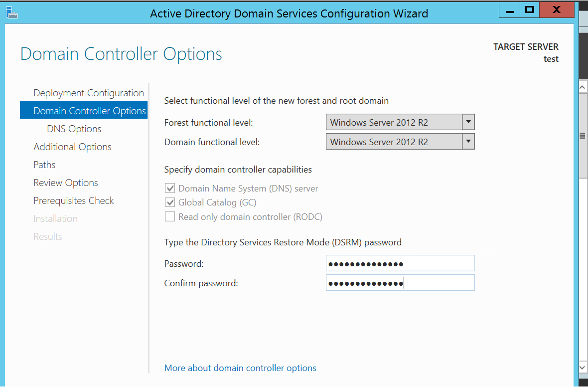Click the Confirm password field
This screenshot has width=588, height=387.
coord(400,283)
